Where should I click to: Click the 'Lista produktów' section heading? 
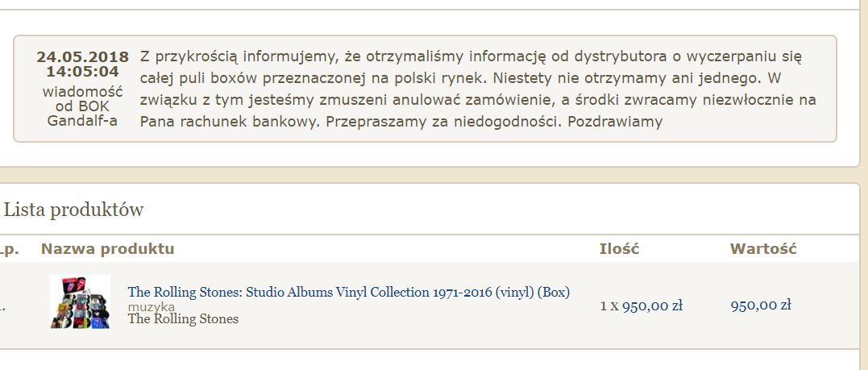pyautogui.click(x=74, y=210)
